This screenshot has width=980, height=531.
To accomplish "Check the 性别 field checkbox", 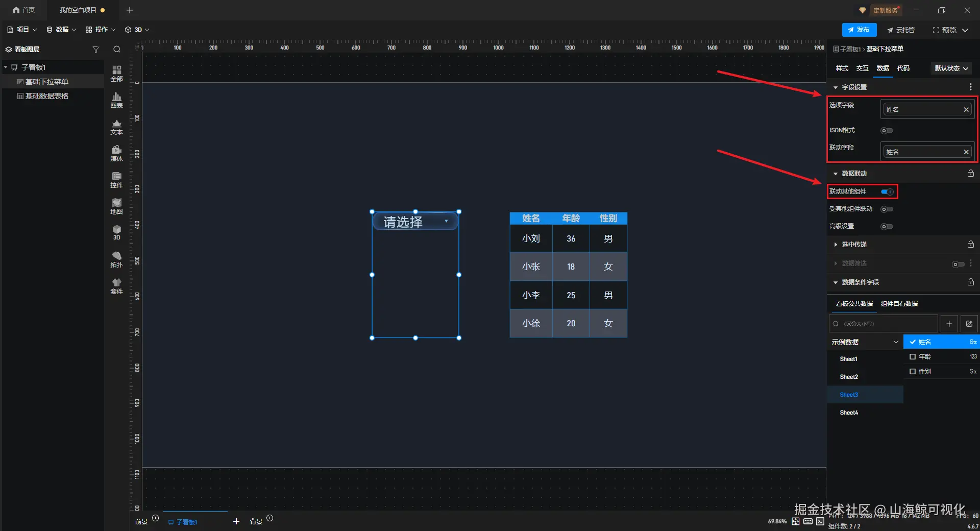I will [913, 372].
